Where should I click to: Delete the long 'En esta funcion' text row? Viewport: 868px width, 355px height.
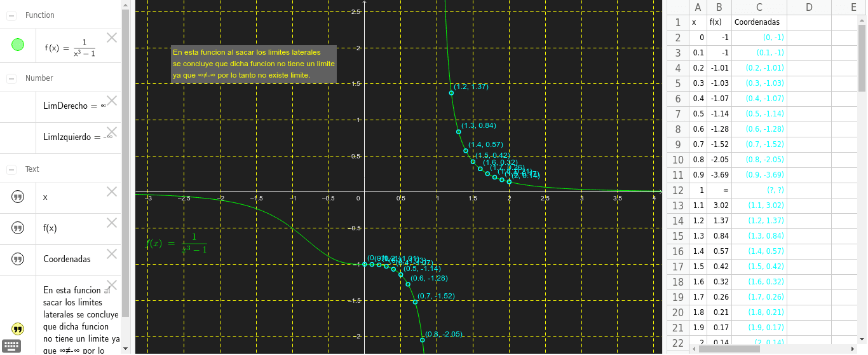(x=112, y=285)
